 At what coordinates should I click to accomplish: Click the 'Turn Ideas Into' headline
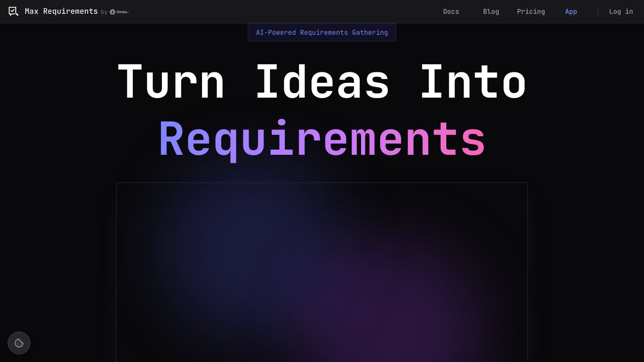coord(322,81)
